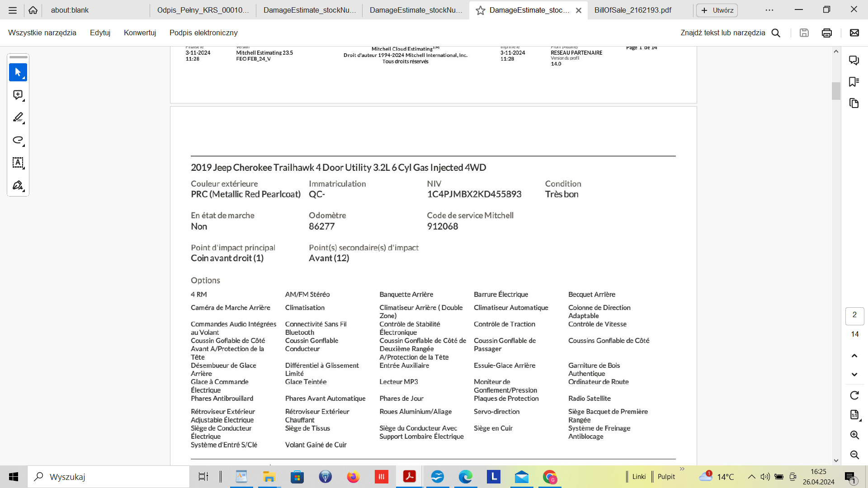
Task: Click the scrollbar up arrow
Action: pyautogui.click(x=836, y=52)
